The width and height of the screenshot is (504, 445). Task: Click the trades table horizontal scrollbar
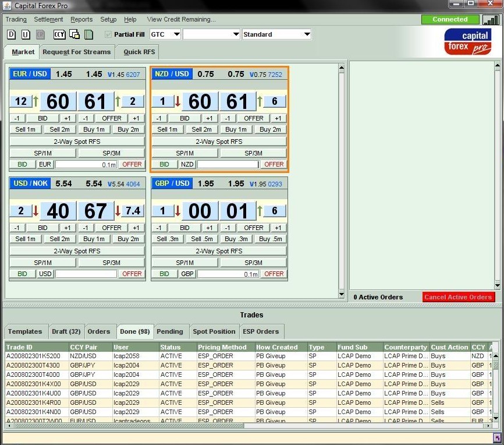pyautogui.click(x=129, y=426)
